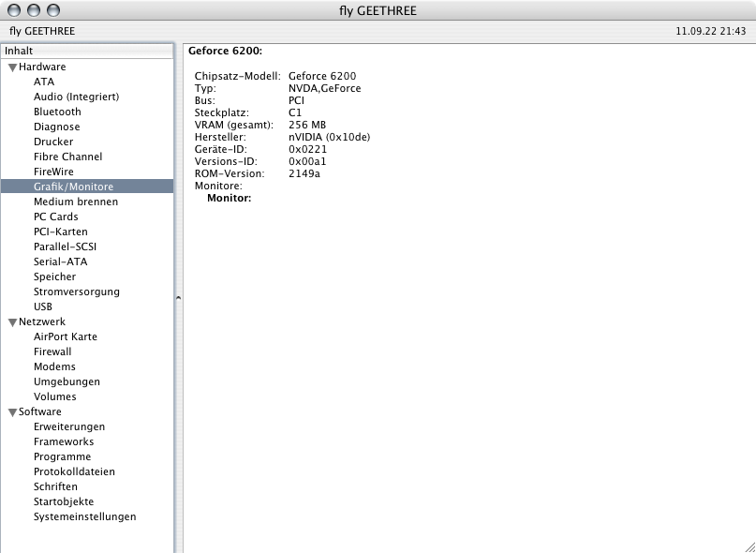
Task: Click the NVDA,GeForce type value
Action: pos(324,88)
